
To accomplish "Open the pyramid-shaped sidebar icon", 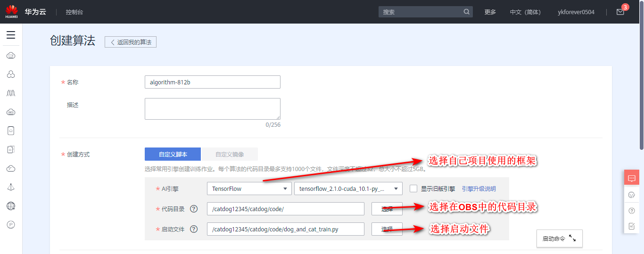I will [x=11, y=187].
